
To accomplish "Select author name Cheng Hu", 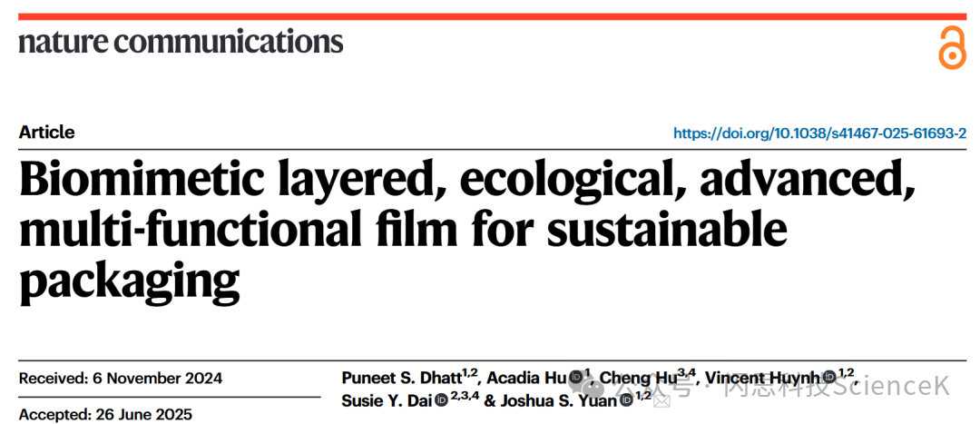I will (x=638, y=378).
